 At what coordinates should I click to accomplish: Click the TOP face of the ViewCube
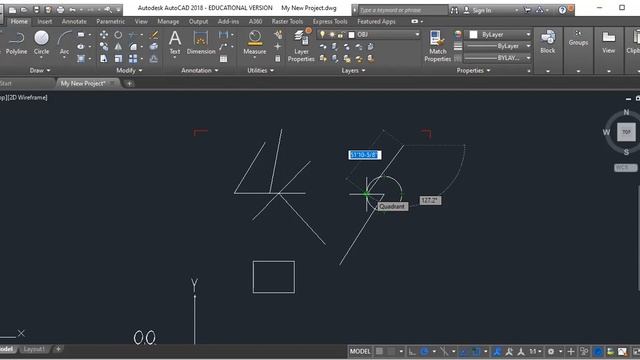tap(626, 132)
